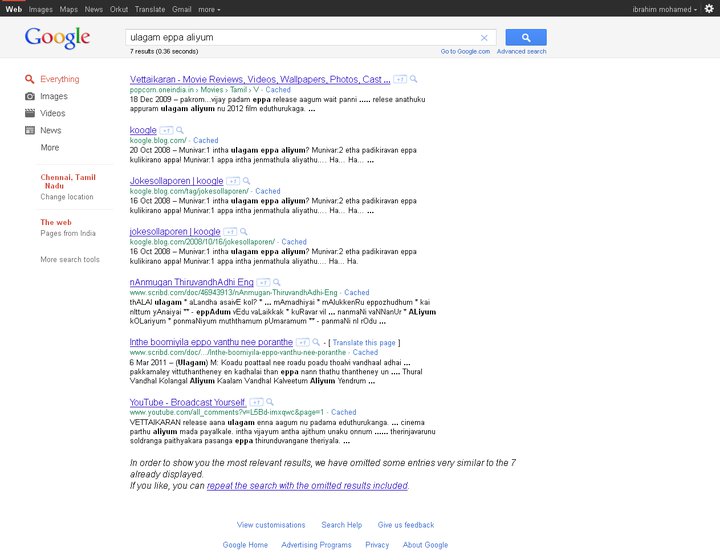The height and width of the screenshot is (560, 720).
Task: Select the Everything magnifier icon in sidebar
Action: point(29,79)
